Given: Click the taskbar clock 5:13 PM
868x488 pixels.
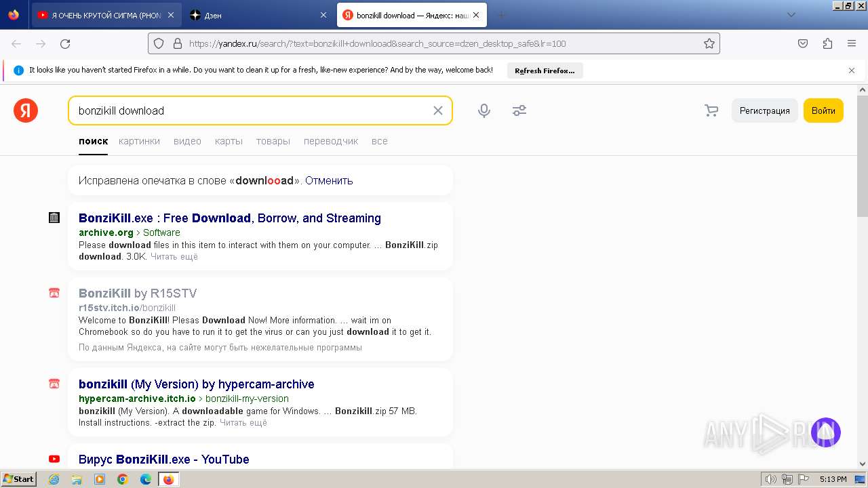Looking at the screenshot, I should (833, 479).
